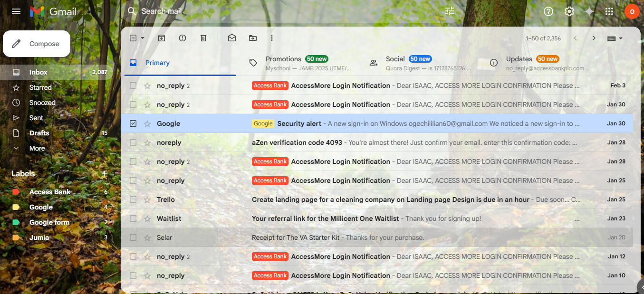Open the select-all dropdown arrow
This screenshot has width=644, height=294.
143,38
